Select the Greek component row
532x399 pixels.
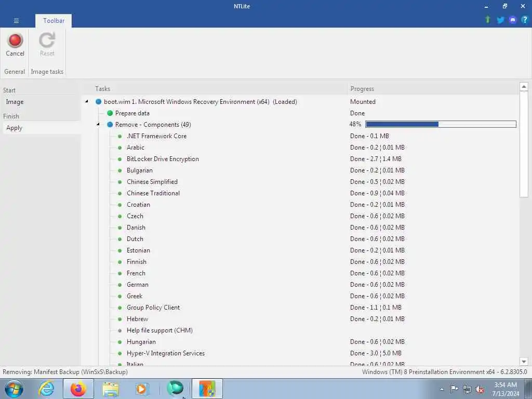click(x=135, y=296)
